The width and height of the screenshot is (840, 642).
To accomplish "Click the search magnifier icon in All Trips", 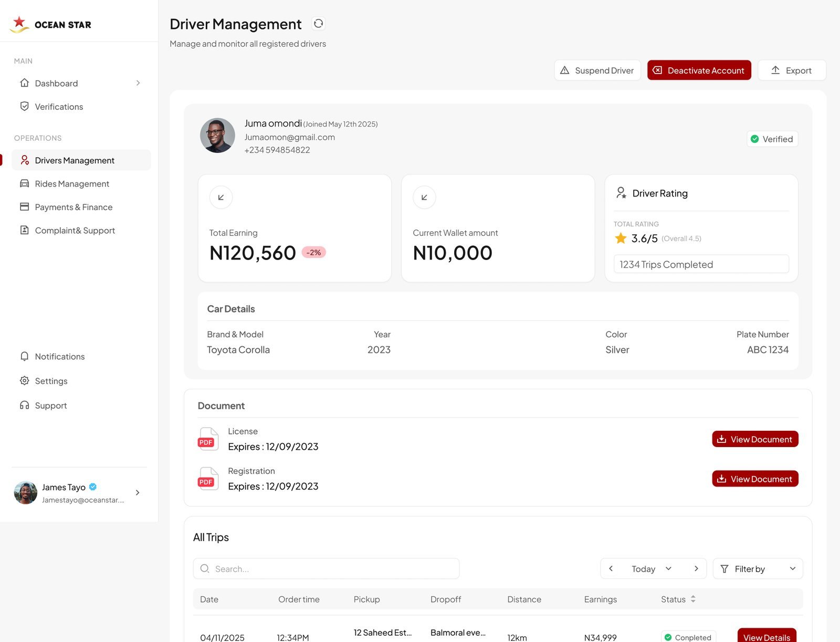I will (x=205, y=568).
